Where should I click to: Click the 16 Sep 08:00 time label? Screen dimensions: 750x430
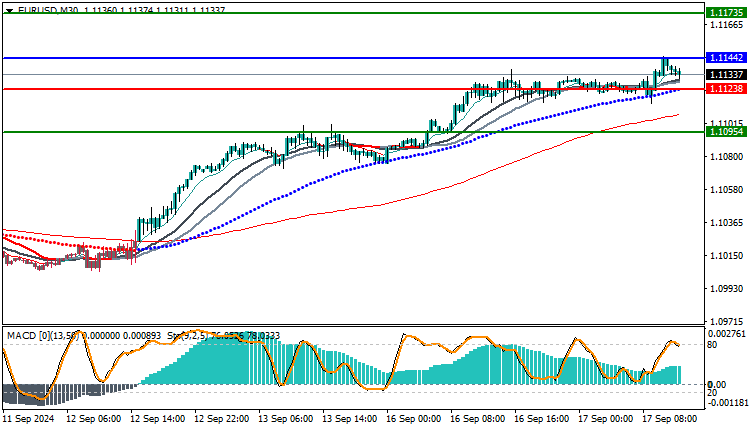(478, 419)
